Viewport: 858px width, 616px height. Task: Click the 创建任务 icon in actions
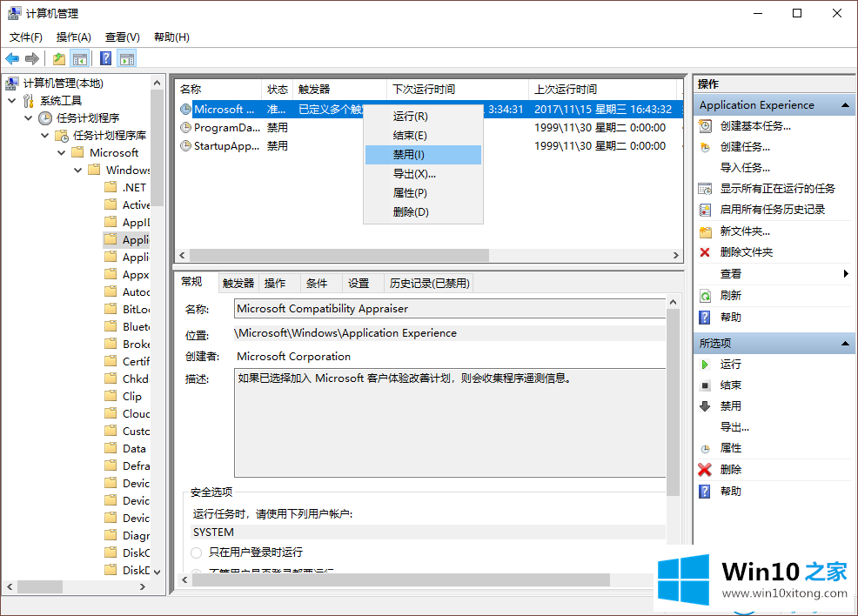pyautogui.click(x=706, y=147)
